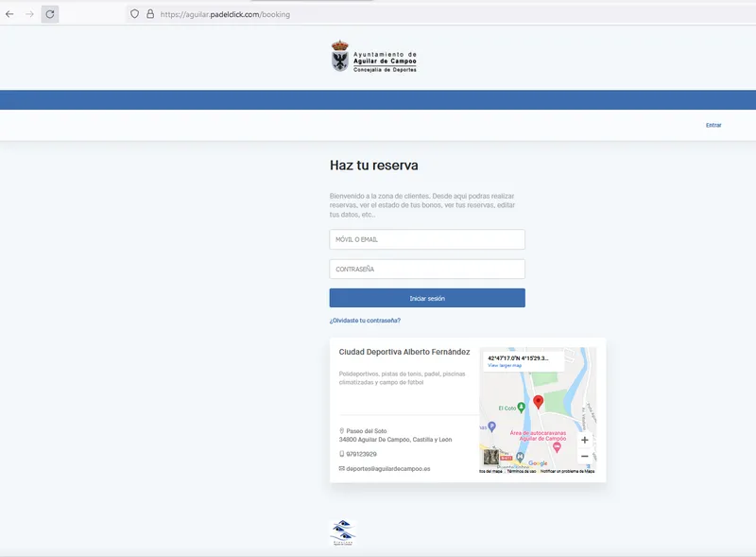The height and width of the screenshot is (557, 756).
Task: Click the Google logo on the map
Action: click(x=538, y=463)
